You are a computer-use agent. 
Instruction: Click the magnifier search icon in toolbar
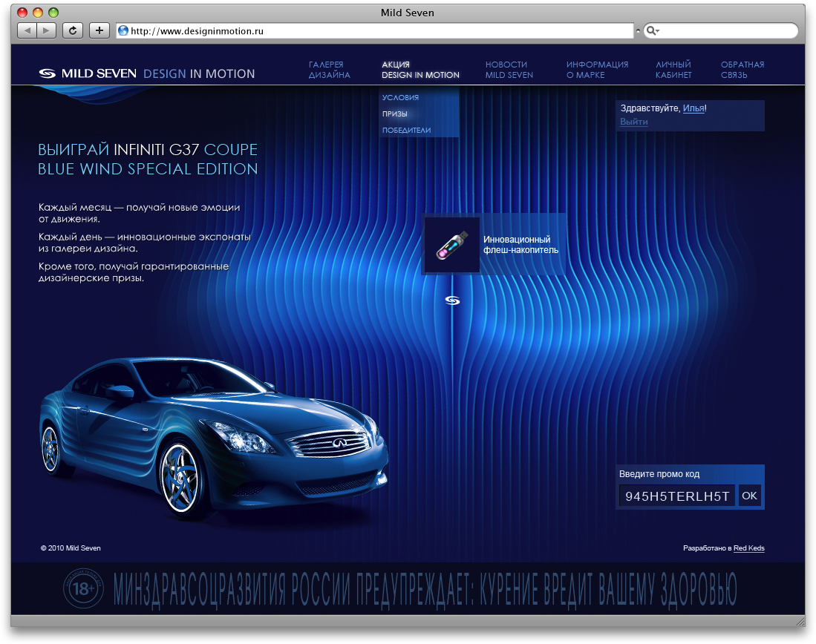coord(652,30)
